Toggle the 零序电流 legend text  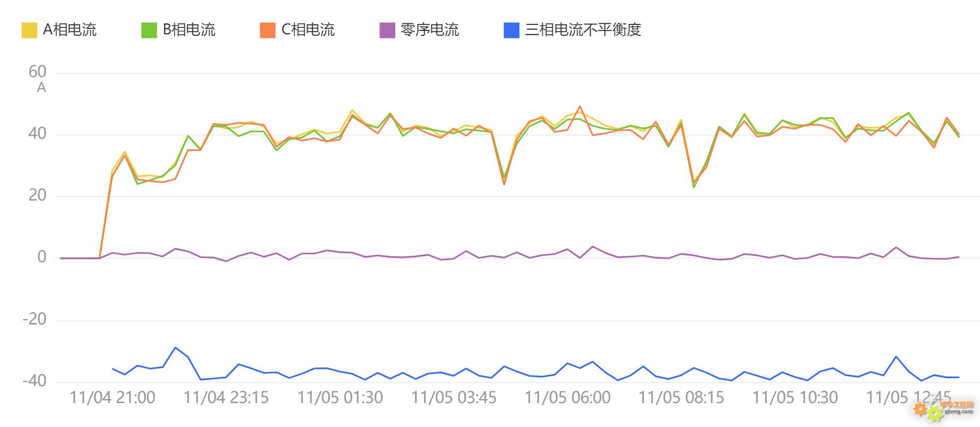tap(430, 30)
